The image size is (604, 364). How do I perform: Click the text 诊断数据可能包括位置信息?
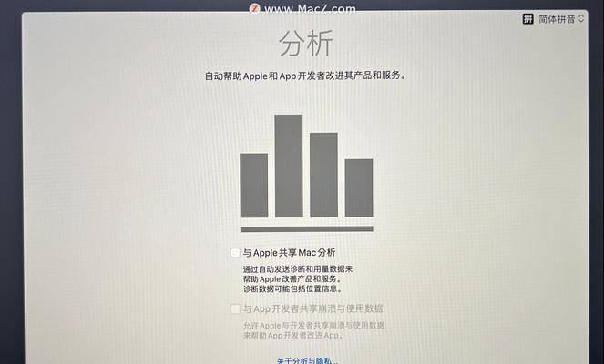click(x=292, y=288)
